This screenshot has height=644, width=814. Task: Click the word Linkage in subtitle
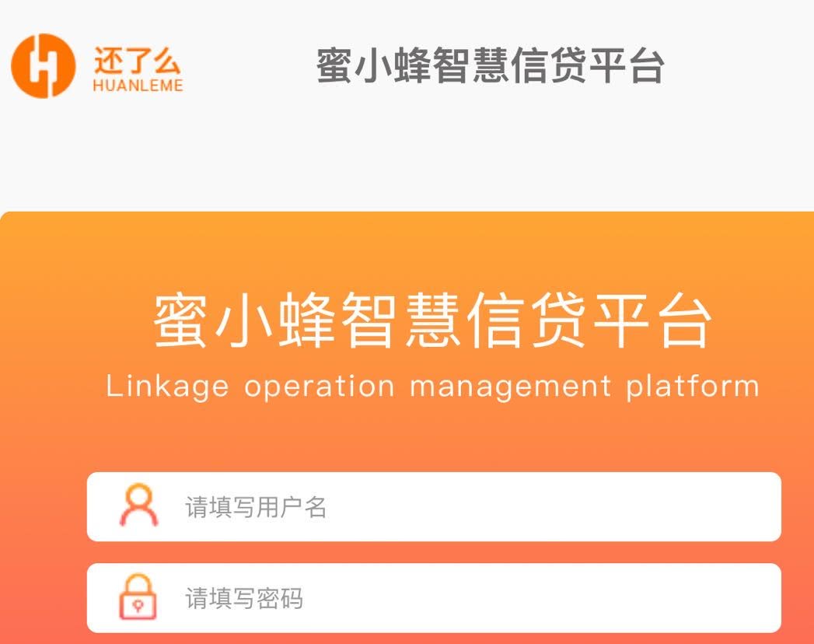(x=167, y=387)
